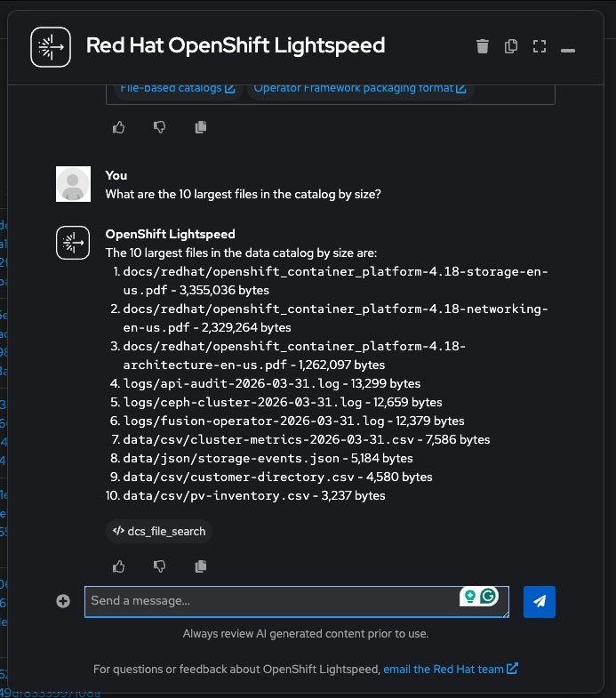Minimize the Lightspeed chat panel
Image resolution: width=616 pixels, height=698 pixels.
pos(568,51)
